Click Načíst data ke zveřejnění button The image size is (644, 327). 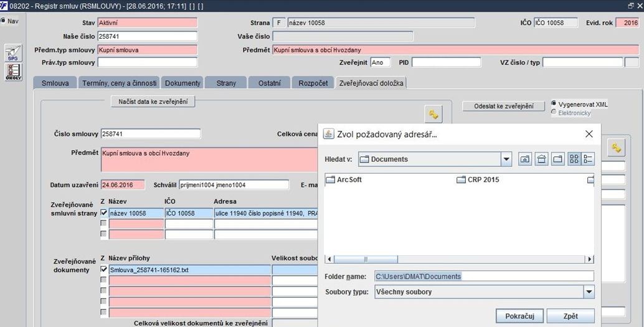(153, 102)
